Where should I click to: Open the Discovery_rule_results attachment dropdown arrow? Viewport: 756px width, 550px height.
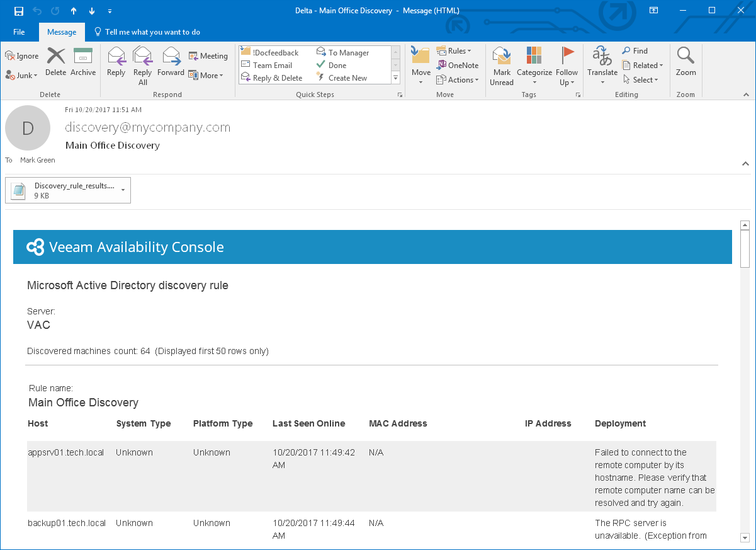pos(123,190)
